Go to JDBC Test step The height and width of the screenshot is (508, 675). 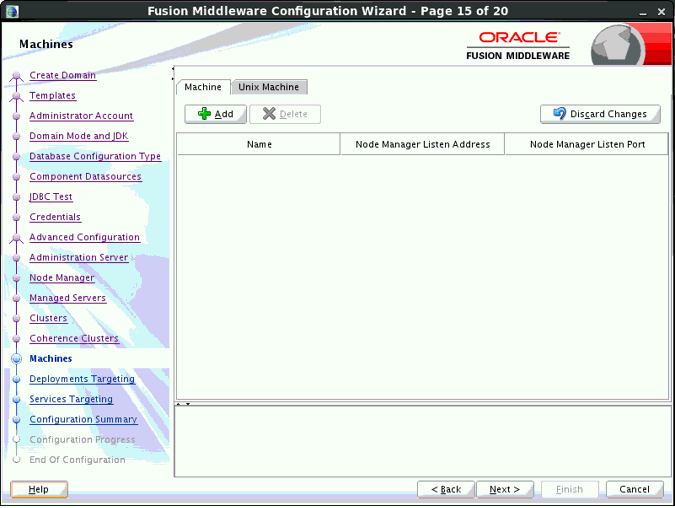click(51, 197)
